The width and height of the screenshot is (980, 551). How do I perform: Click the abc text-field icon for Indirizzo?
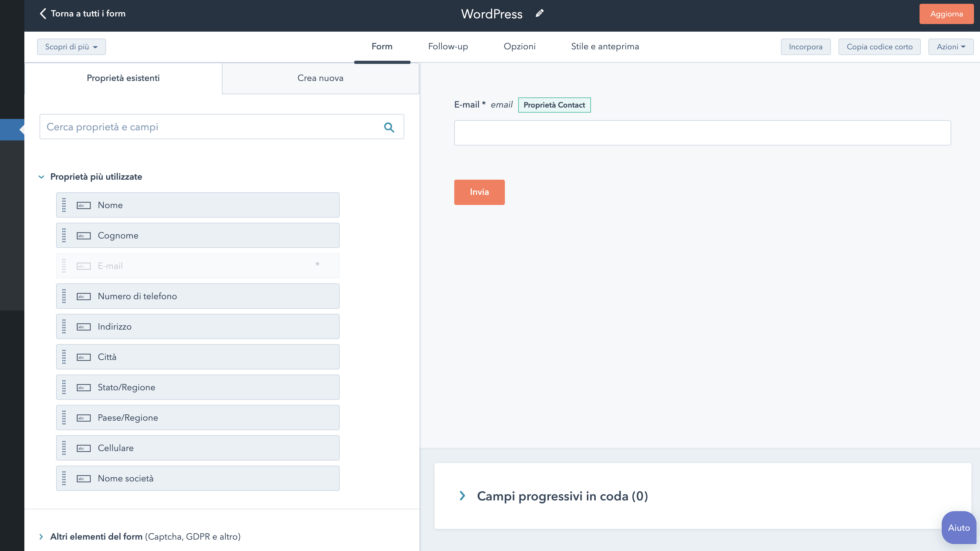click(x=84, y=327)
